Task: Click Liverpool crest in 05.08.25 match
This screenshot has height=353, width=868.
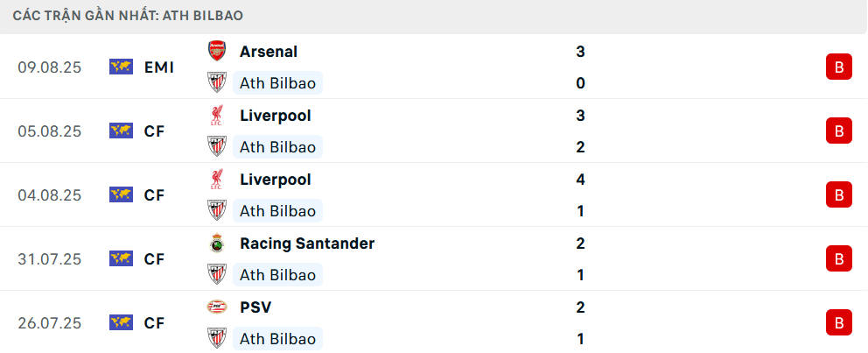Action: coord(216,115)
